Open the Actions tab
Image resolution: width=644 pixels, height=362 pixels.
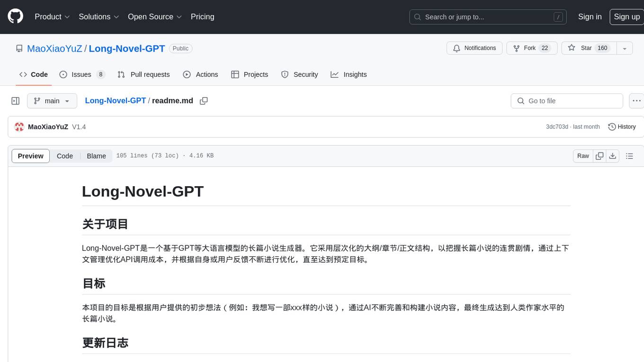[200, 74]
